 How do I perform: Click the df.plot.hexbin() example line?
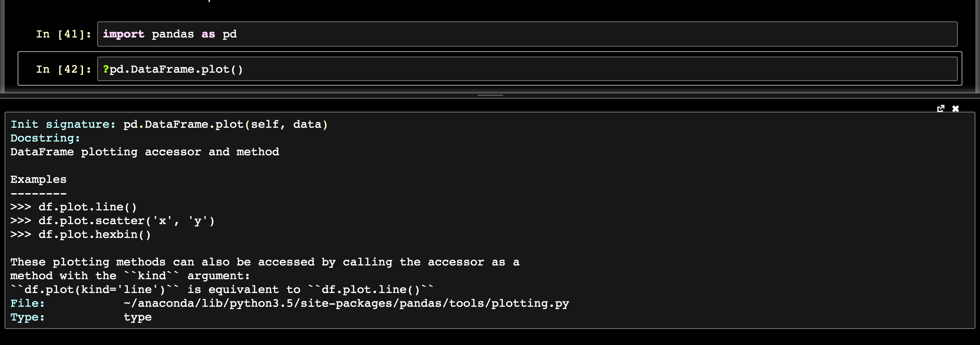coord(81,234)
